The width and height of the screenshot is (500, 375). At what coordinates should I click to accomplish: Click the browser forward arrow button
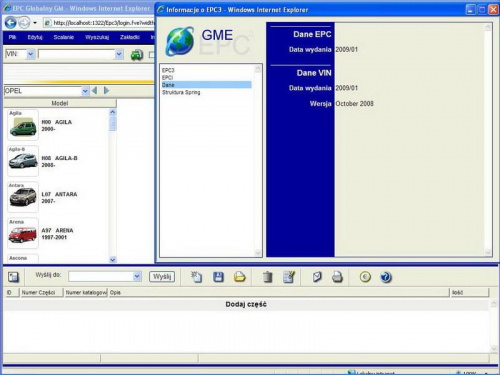pyautogui.click(x=24, y=23)
